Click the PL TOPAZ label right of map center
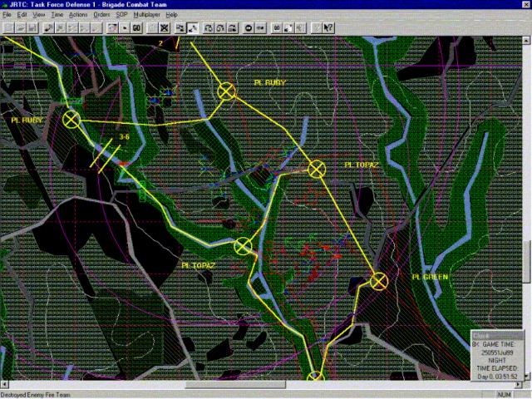Image resolution: width=532 pixels, height=399 pixels. click(362, 165)
